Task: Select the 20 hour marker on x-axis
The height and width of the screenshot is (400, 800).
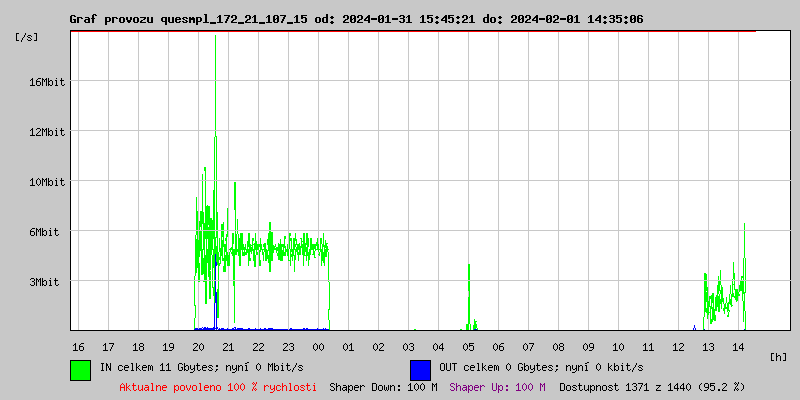Action: (x=198, y=346)
